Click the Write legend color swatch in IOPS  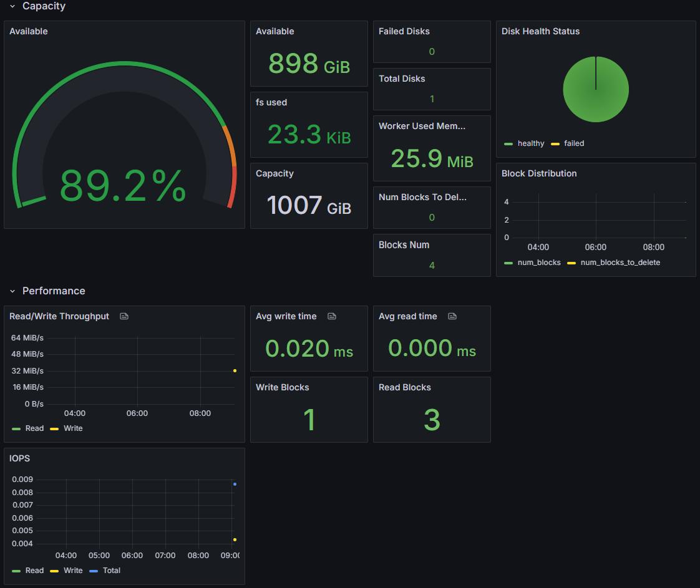coord(54,571)
